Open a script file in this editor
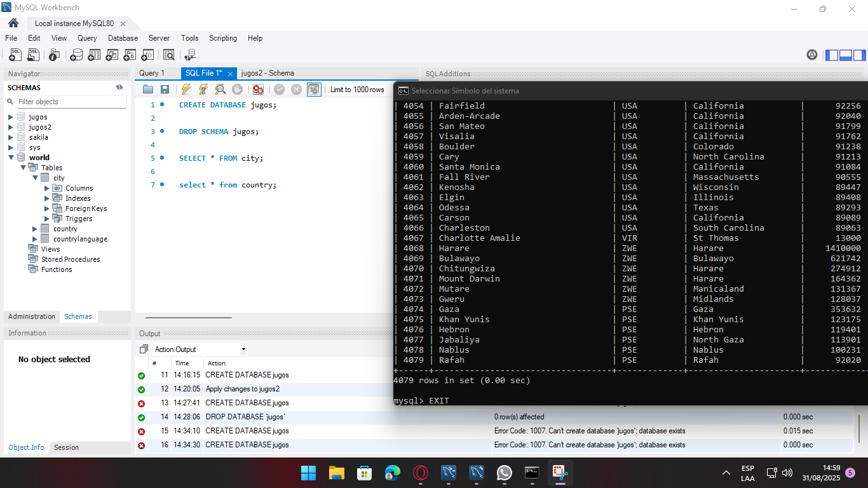Screen dimensions: 868x488 coord(148,90)
